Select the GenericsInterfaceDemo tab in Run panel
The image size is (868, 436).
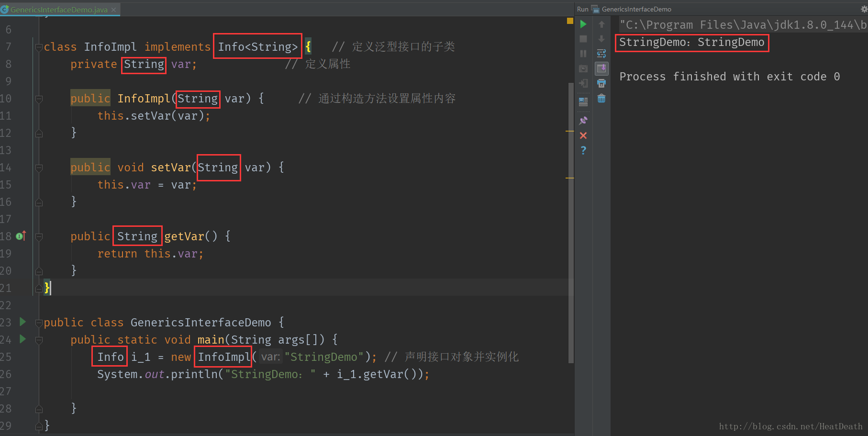[636, 9]
